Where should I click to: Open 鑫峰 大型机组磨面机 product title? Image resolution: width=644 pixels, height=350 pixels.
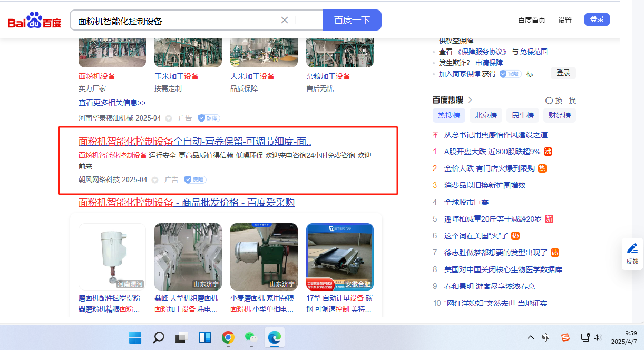pyautogui.click(x=186, y=303)
